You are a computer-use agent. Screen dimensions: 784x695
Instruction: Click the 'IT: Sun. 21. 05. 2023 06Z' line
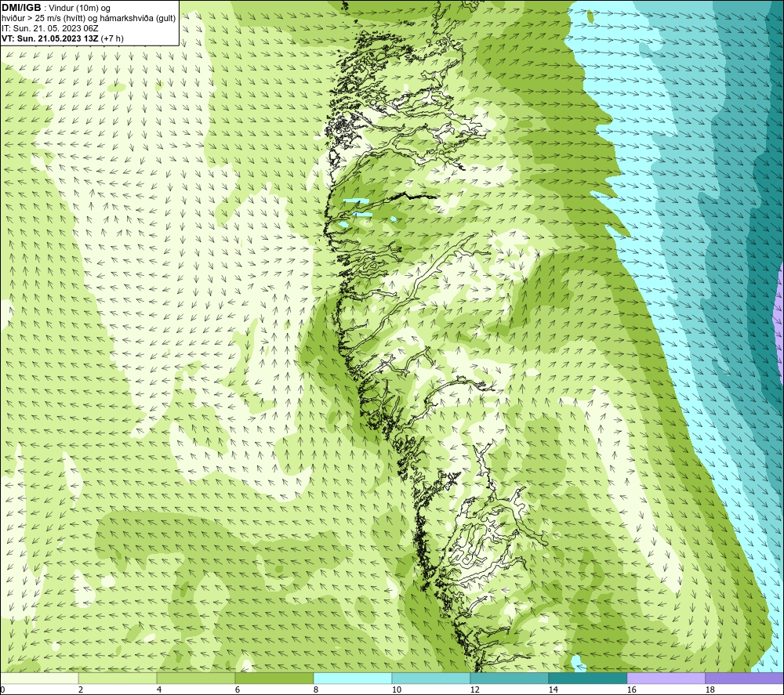(x=50, y=28)
